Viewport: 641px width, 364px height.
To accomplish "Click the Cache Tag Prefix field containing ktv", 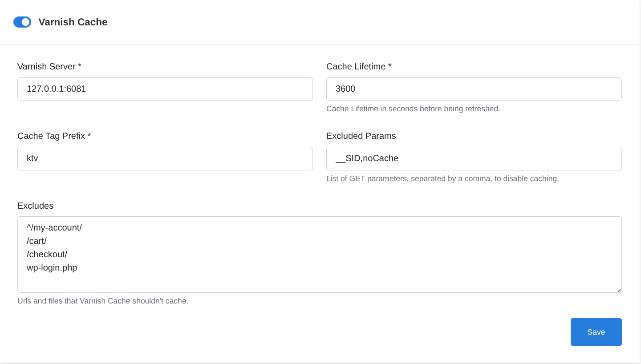I will click(x=165, y=158).
